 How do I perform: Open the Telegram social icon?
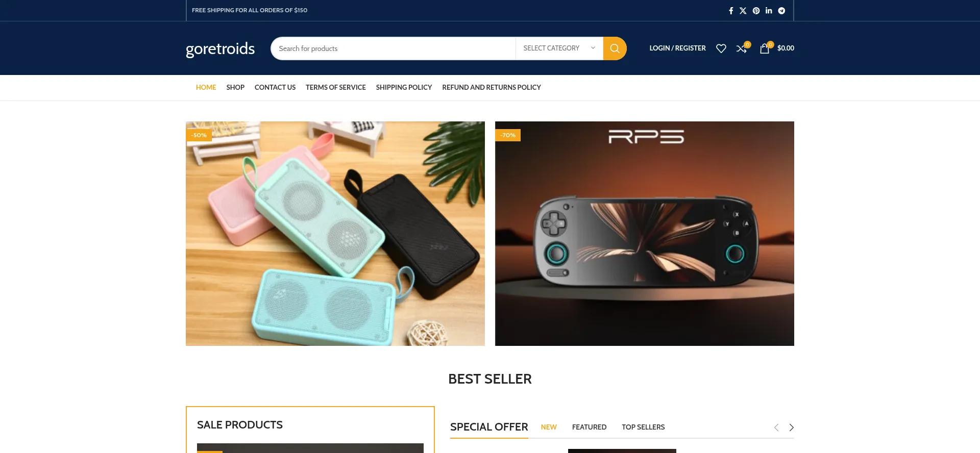click(781, 11)
